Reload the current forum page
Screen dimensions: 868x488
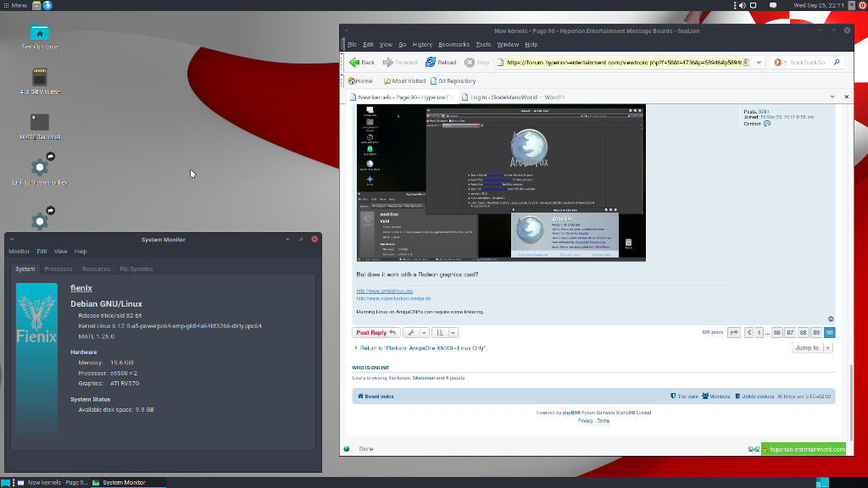441,63
